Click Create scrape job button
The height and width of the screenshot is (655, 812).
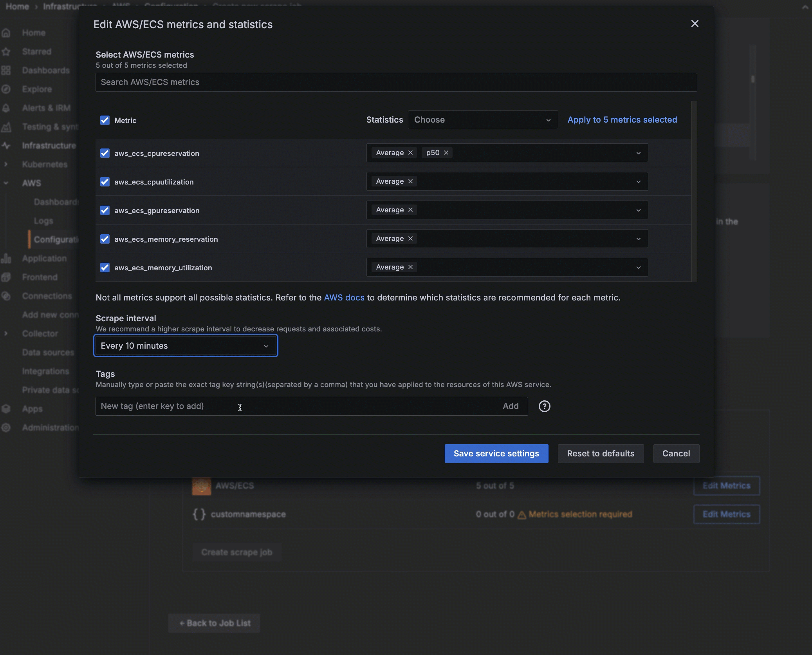(x=236, y=552)
